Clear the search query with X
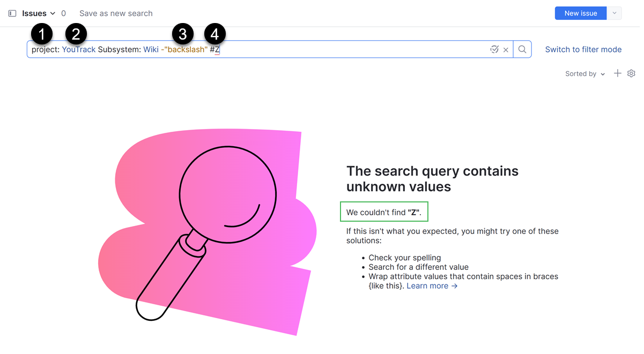The height and width of the screenshot is (354, 644). 506,50
